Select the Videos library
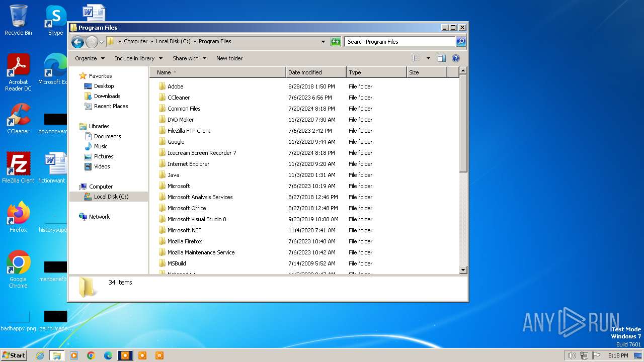This screenshot has height=362, width=644. tap(102, 166)
